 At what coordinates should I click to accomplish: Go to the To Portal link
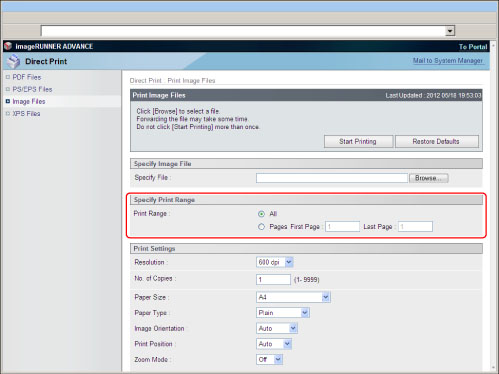click(473, 47)
